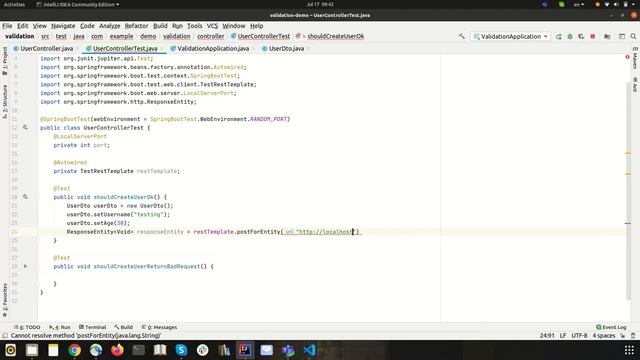The width and height of the screenshot is (640, 360).
Task: Toggle the Project tool window
Action: coord(4,60)
